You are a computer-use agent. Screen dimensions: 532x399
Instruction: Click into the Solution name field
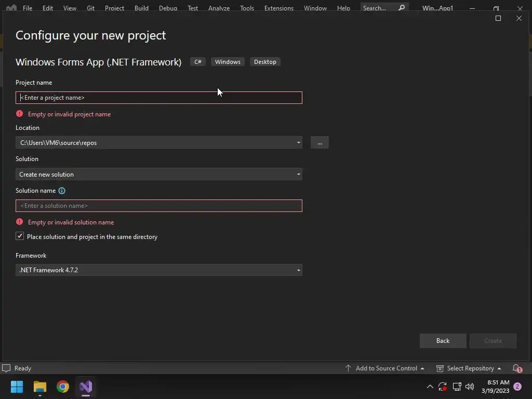[x=159, y=206]
